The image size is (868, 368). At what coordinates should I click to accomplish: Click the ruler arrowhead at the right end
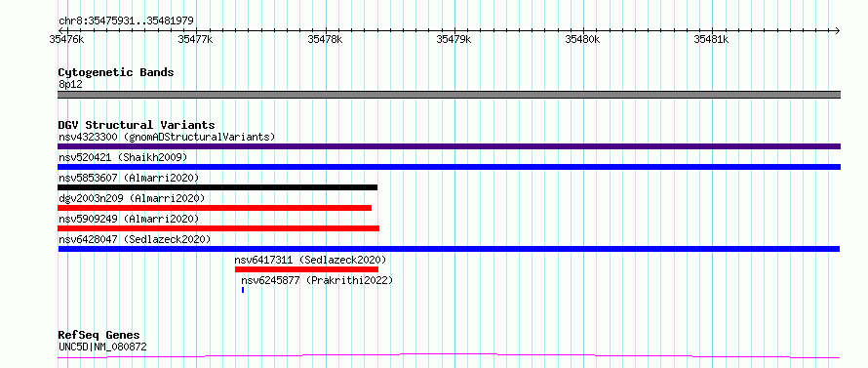837,30
